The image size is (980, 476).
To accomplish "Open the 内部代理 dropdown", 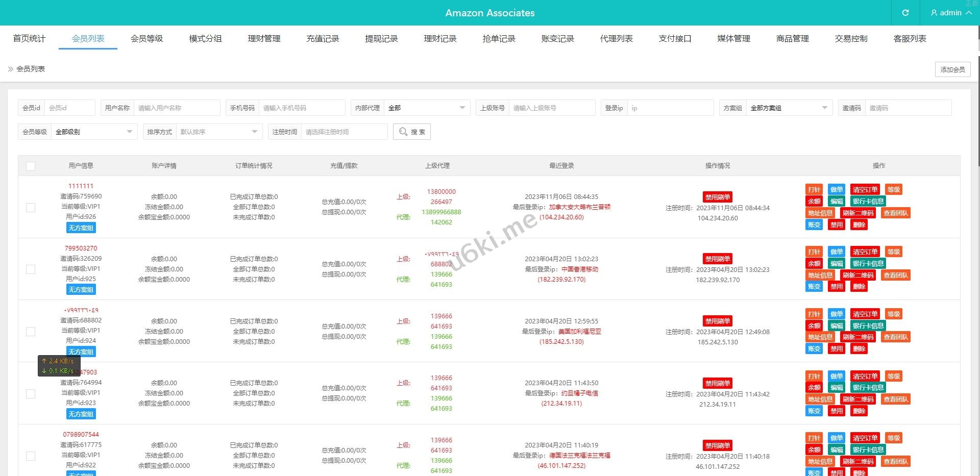I will click(426, 108).
